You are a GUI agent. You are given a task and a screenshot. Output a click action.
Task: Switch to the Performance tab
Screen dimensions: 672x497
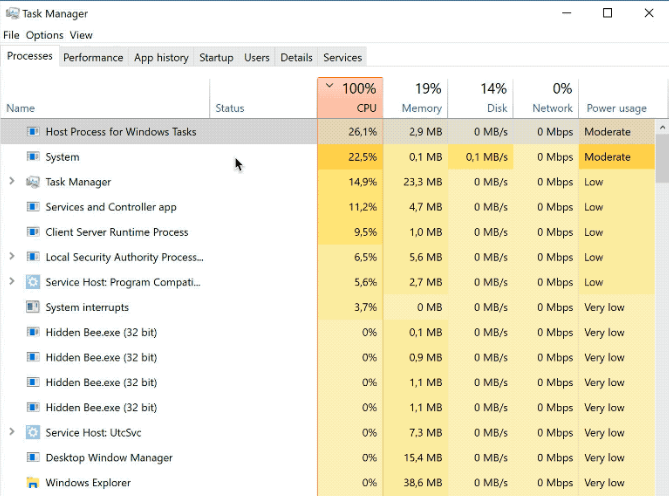pos(93,58)
